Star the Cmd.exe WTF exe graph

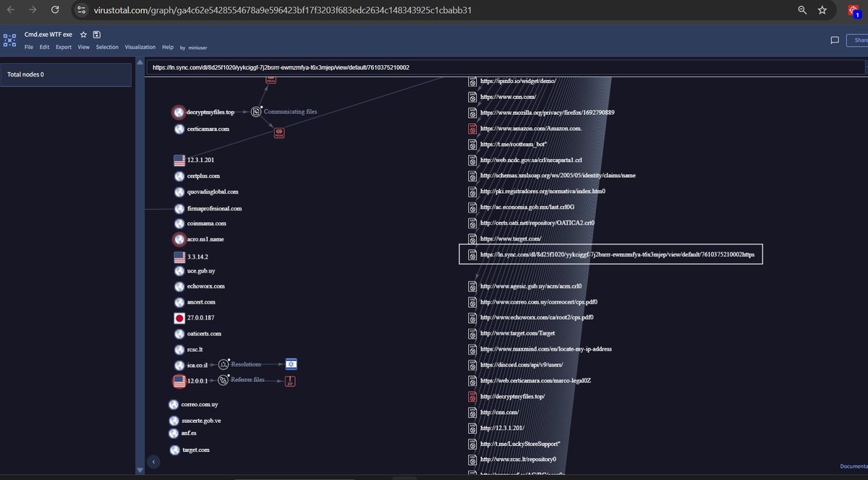84,34
